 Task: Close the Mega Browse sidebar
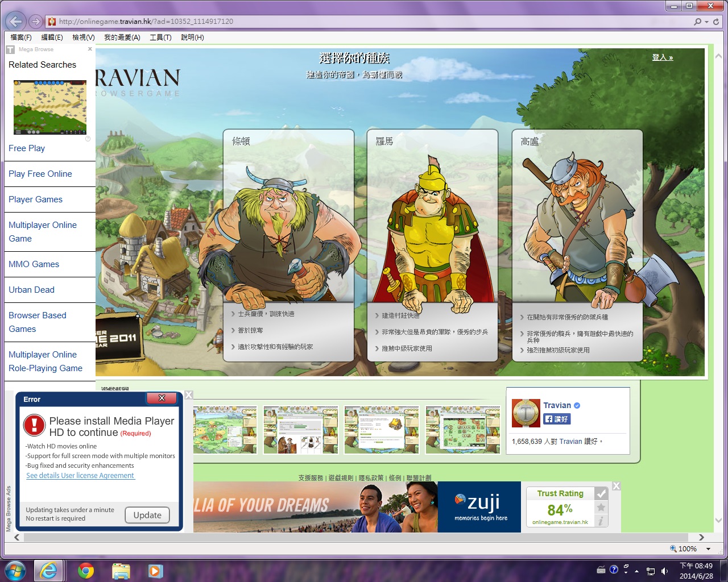point(90,49)
